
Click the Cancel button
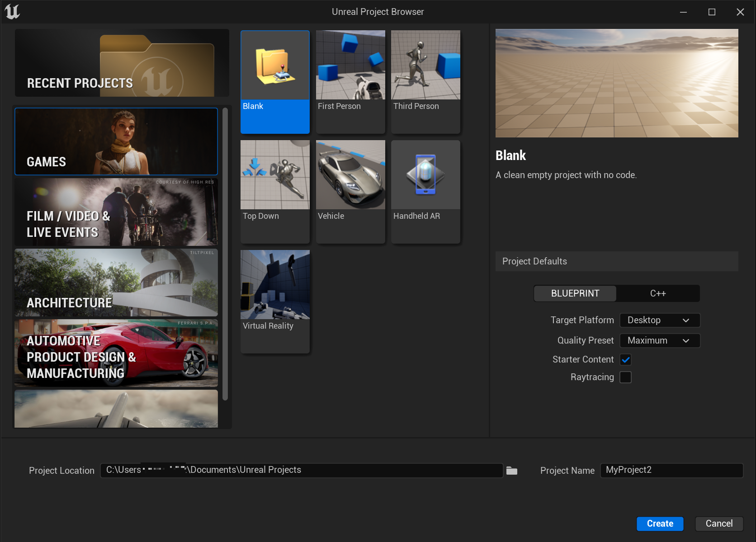719,523
